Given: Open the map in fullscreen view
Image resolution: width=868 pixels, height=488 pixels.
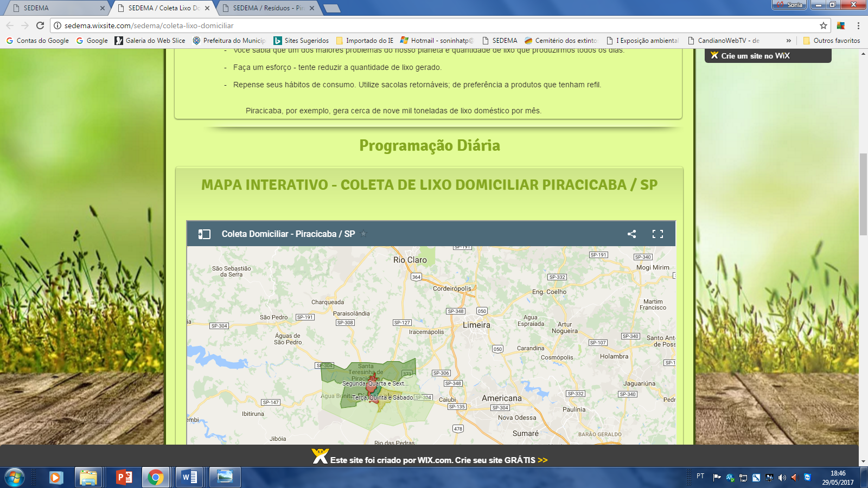Looking at the screenshot, I should (x=658, y=234).
